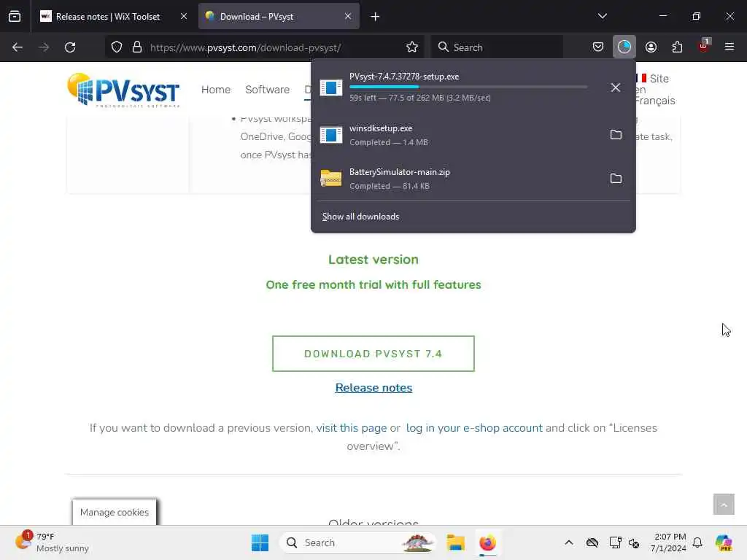Screen dimensions: 747x560
Task: List all tabs dropdown arrow
Action: click(x=602, y=16)
